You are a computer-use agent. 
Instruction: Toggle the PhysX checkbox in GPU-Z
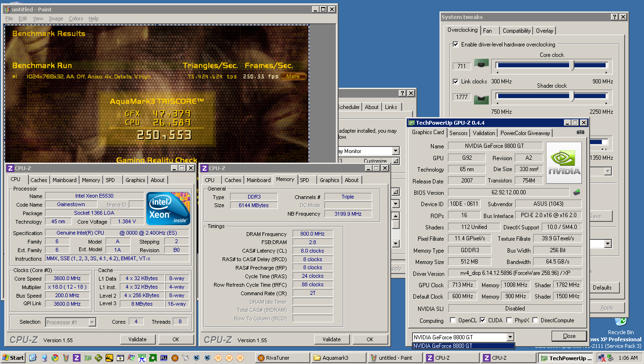(x=509, y=320)
